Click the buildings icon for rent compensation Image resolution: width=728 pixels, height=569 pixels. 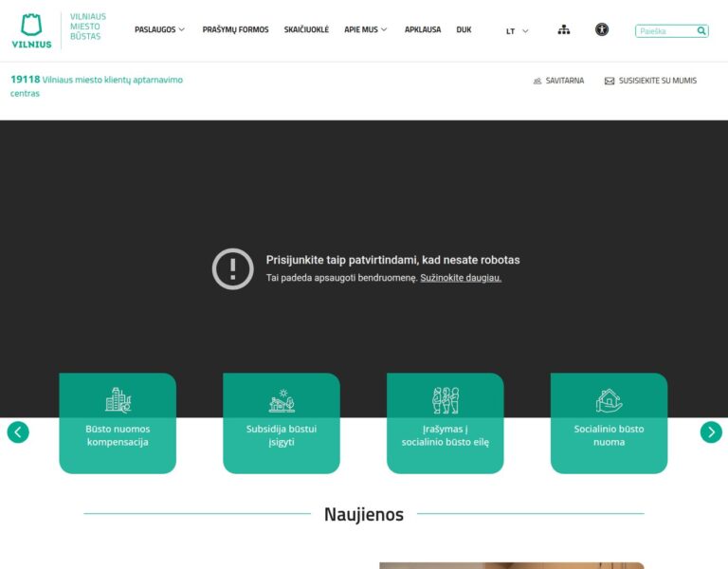[118, 400]
